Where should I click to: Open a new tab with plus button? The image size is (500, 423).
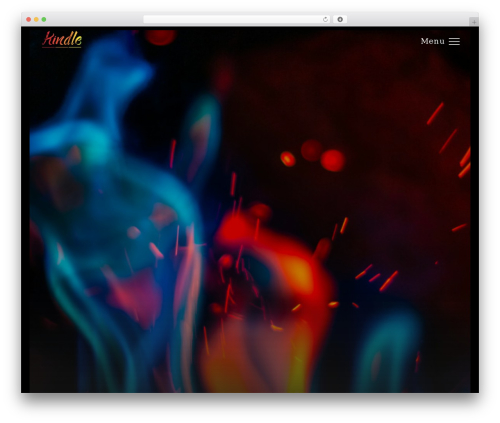474,22
